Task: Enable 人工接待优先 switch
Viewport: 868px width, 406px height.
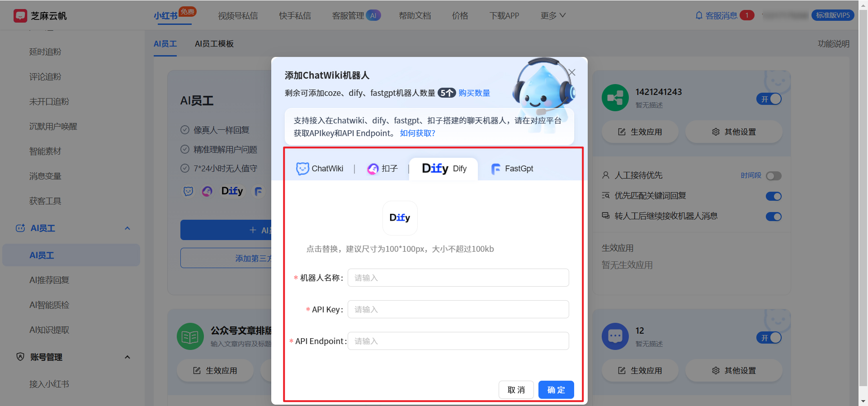Action: click(x=774, y=176)
